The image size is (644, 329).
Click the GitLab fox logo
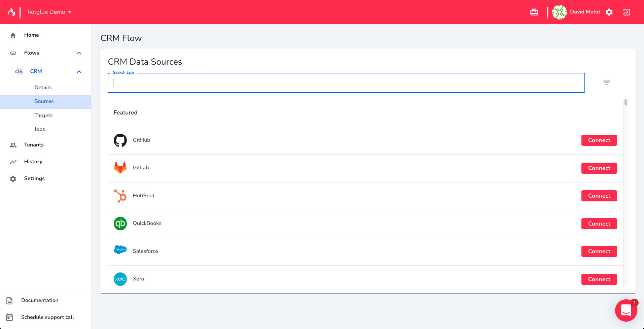tap(120, 168)
